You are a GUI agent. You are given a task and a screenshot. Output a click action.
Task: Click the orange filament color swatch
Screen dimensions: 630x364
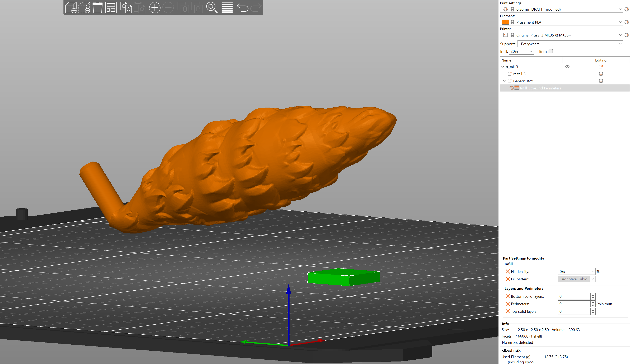pos(505,22)
